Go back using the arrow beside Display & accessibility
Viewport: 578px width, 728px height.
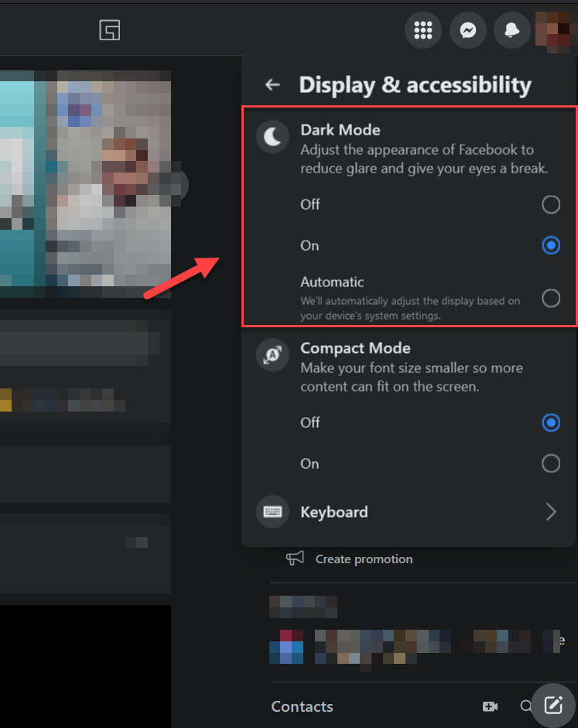[x=272, y=85]
